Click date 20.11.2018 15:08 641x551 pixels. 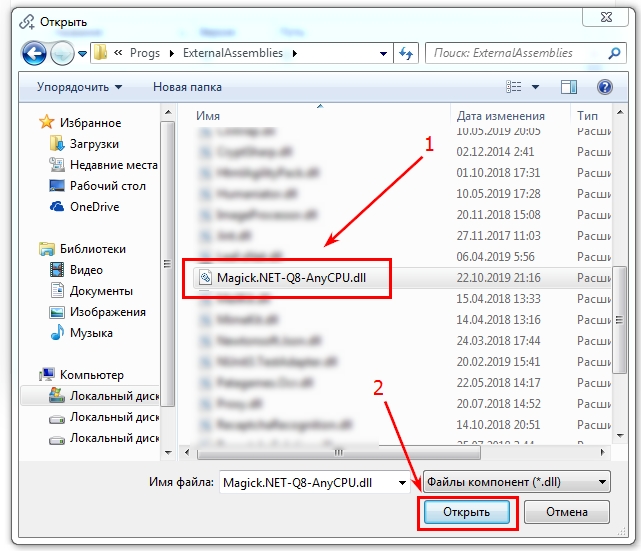point(498,215)
